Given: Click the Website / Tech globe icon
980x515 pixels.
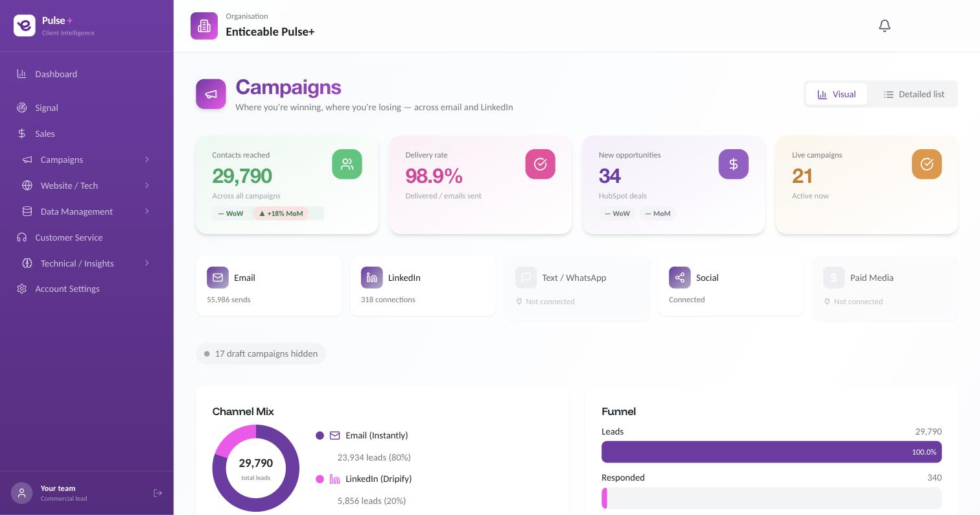Looking at the screenshot, I should click(x=27, y=186).
